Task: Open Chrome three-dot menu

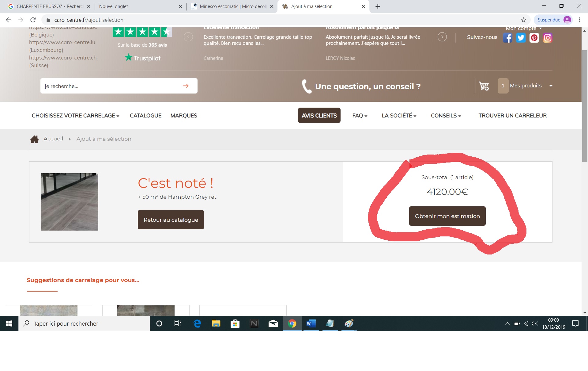Action: pyautogui.click(x=579, y=20)
